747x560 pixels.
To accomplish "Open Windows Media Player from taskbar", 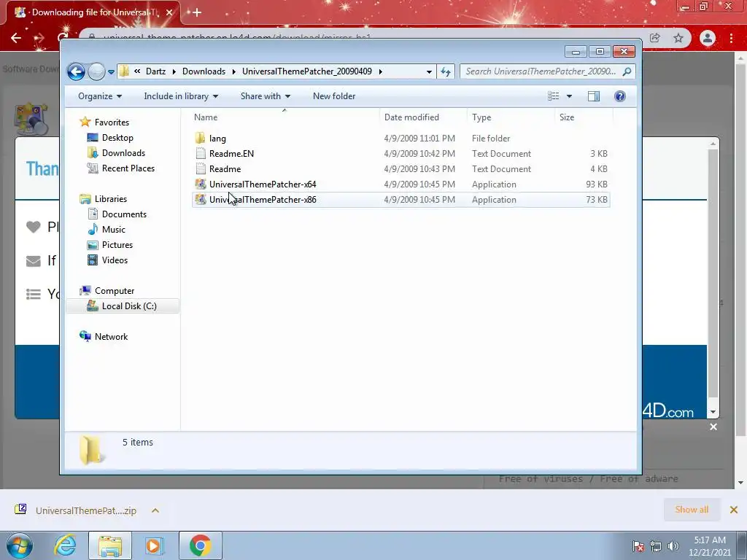I will coord(155,545).
